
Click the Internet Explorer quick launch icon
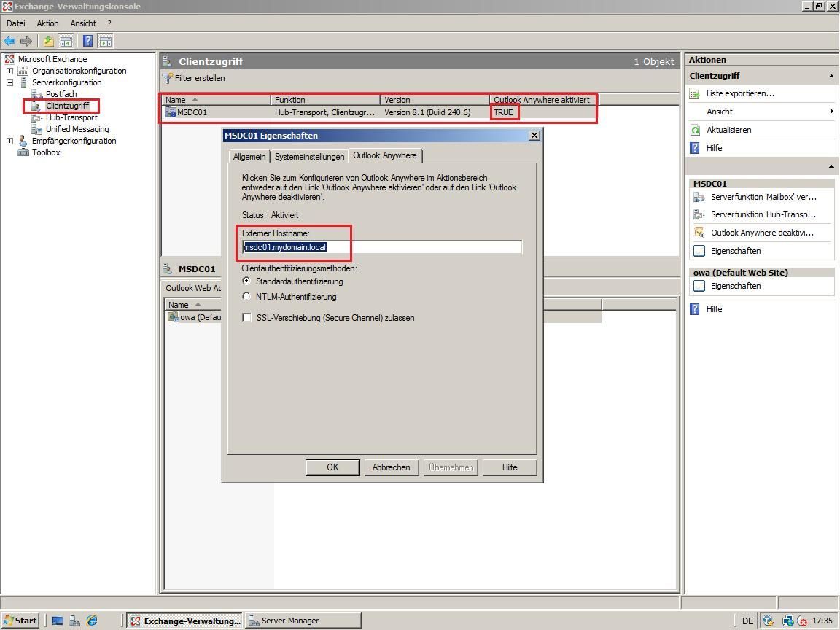[92, 621]
